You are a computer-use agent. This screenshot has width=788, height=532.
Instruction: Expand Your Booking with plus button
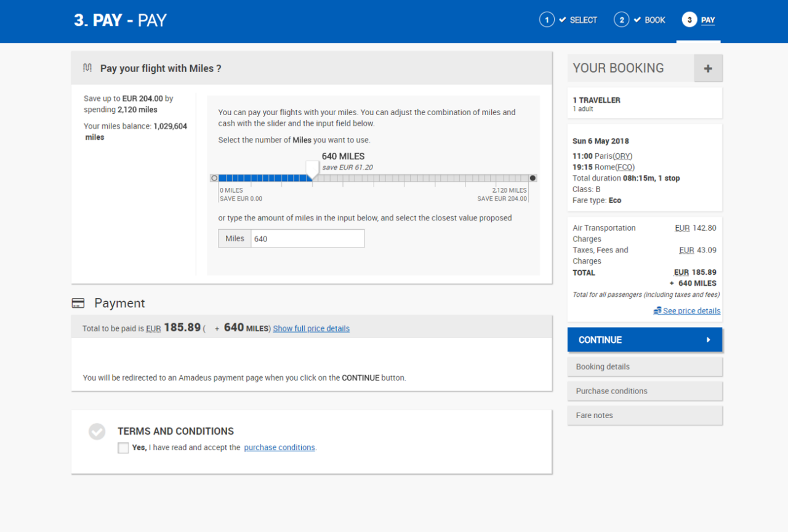708,68
